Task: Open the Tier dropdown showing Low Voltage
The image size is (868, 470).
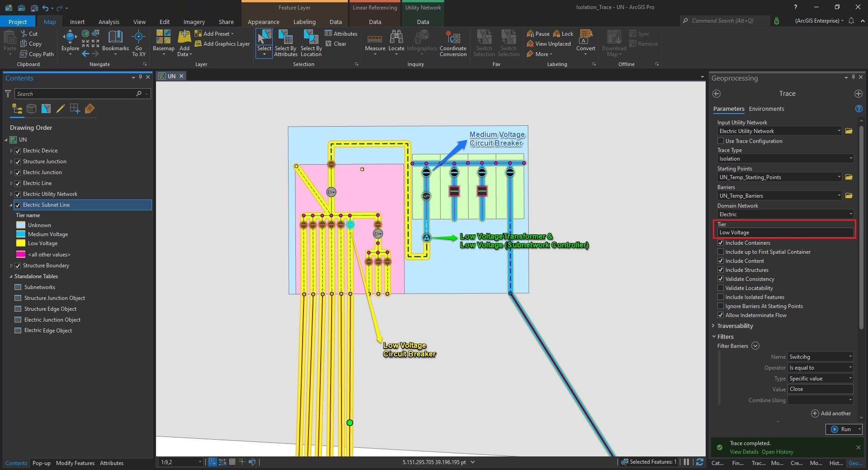Action: pyautogui.click(x=785, y=233)
